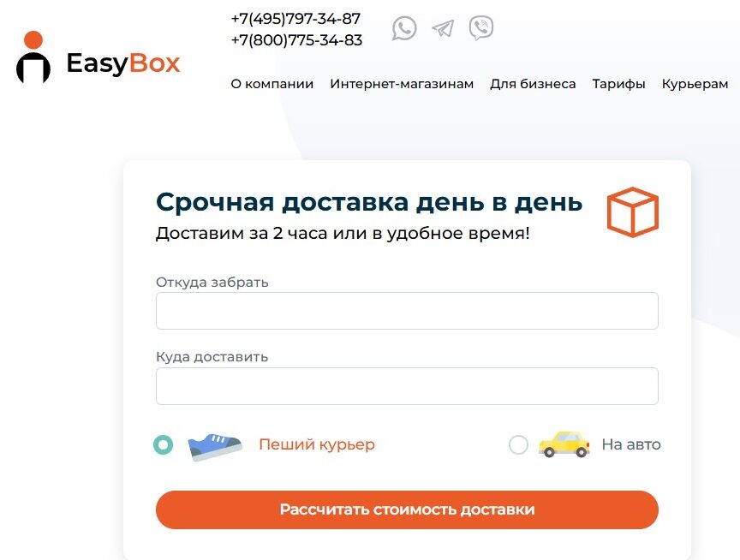Select the Пеший курьер radio button

coord(164,445)
